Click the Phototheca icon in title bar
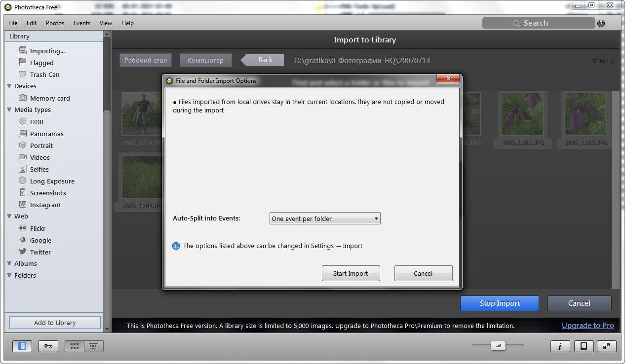Image resolution: width=625 pixels, height=364 pixels. [8, 7]
